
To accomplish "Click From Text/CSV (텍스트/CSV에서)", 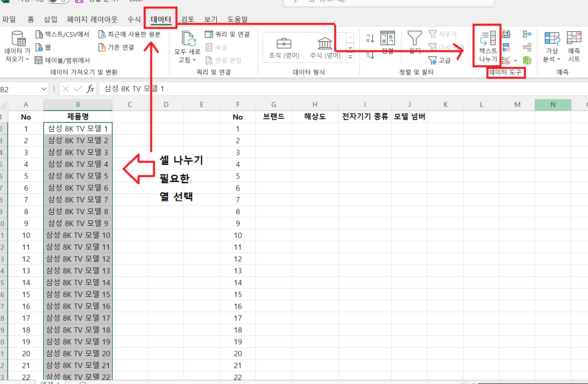I will pos(62,34).
